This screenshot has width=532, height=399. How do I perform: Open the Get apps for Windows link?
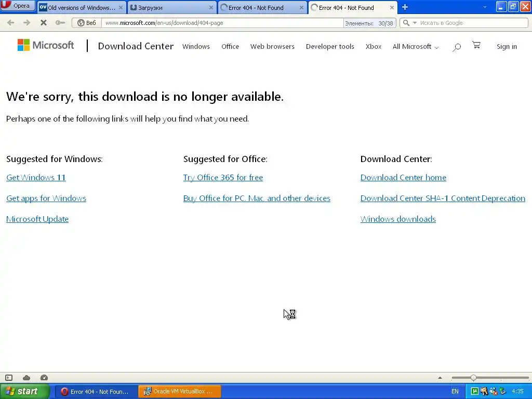click(x=46, y=198)
